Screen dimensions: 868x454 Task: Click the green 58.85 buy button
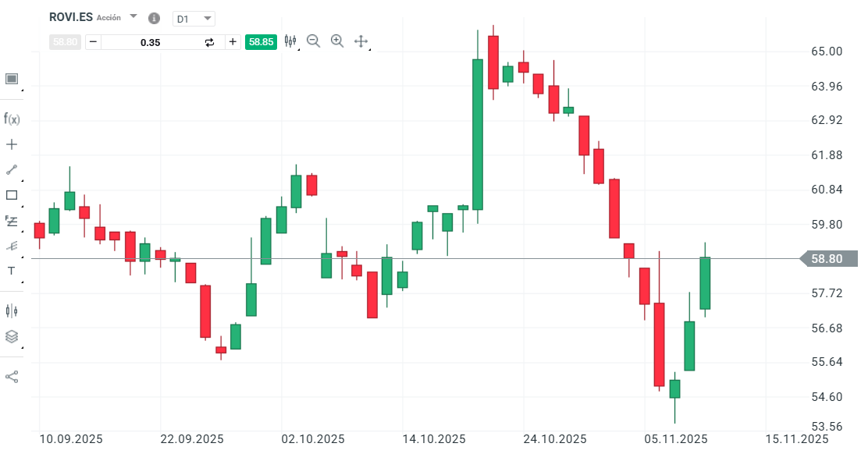(260, 41)
